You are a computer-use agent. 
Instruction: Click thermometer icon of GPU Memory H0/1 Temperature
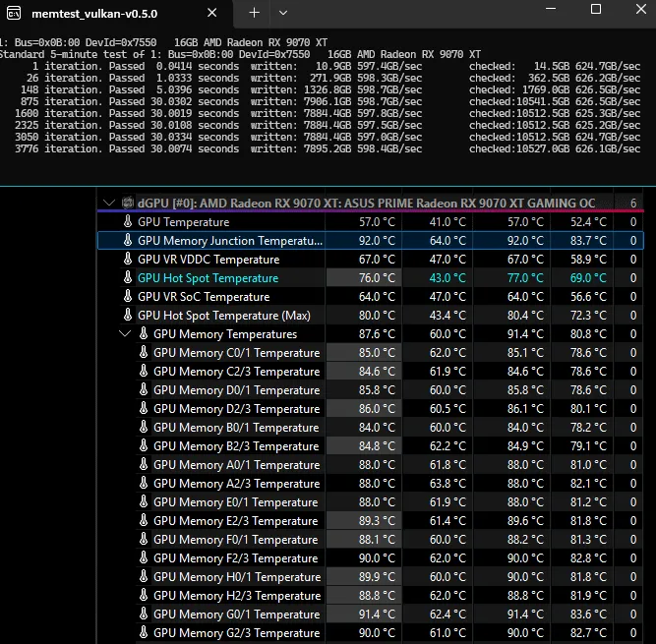point(144,577)
